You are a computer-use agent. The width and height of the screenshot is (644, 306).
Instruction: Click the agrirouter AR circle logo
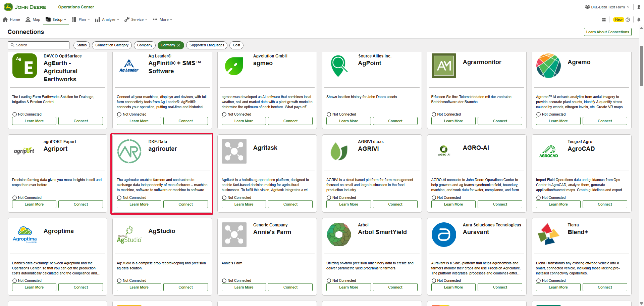tap(129, 151)
